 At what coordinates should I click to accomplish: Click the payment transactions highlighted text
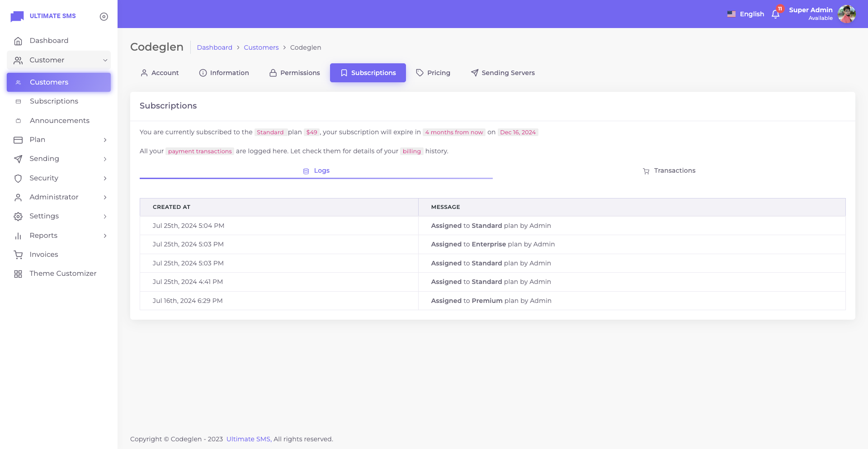(x=200, y=151)
